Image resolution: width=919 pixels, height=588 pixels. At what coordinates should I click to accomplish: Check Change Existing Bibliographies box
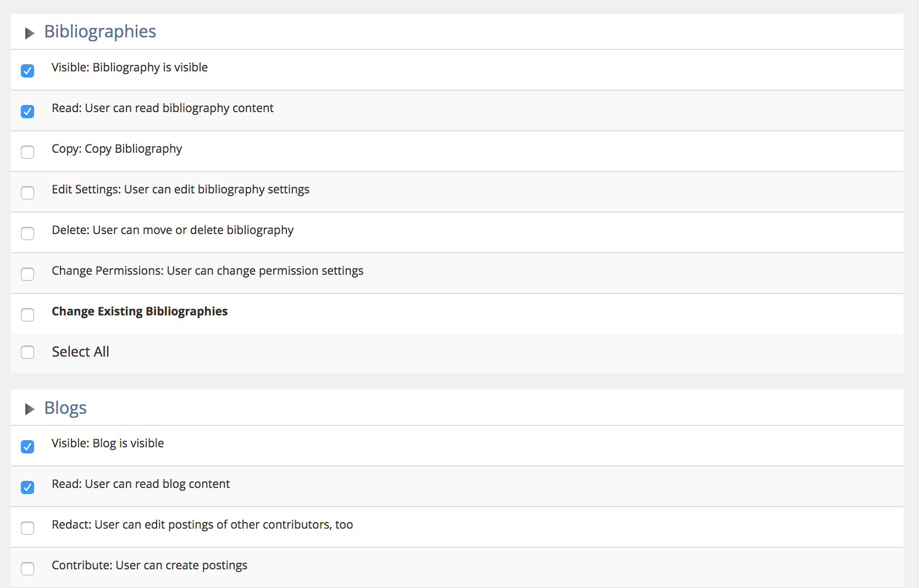27,315
